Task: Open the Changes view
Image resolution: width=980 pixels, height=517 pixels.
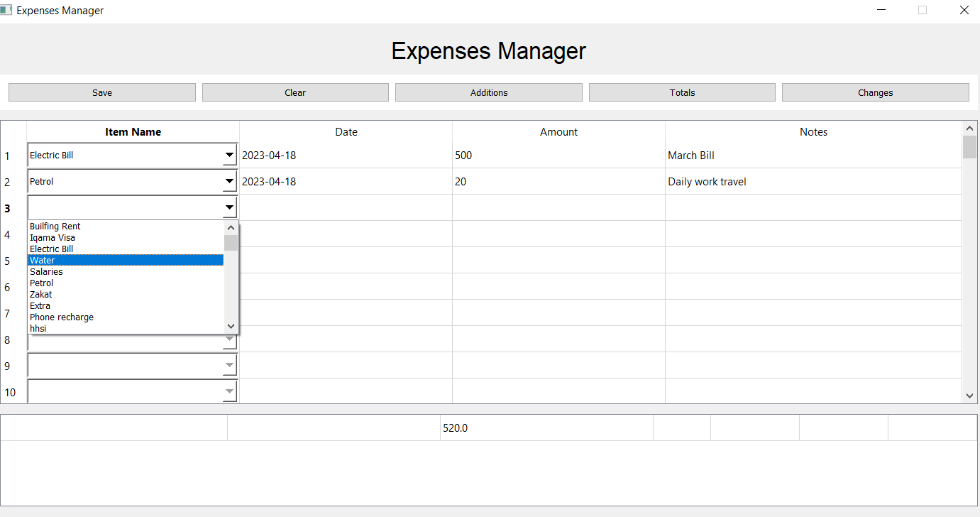Action: (x=875, y=92)
